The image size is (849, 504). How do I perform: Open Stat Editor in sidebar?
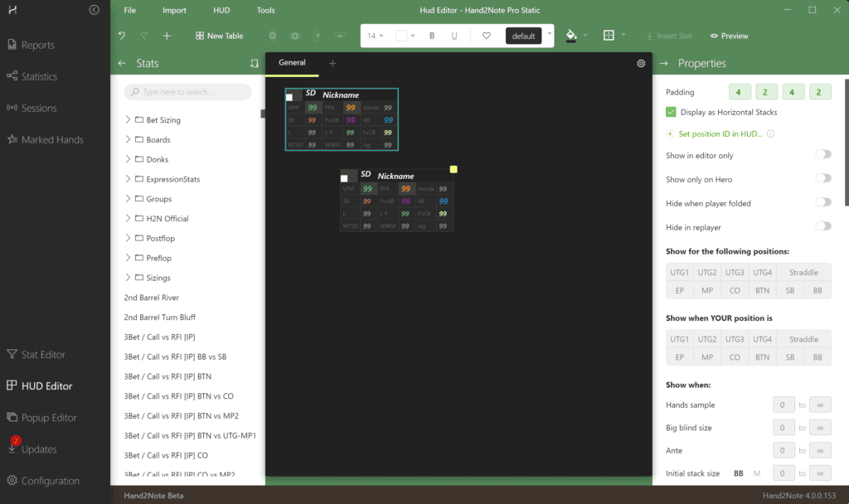(x=36, y=354)
